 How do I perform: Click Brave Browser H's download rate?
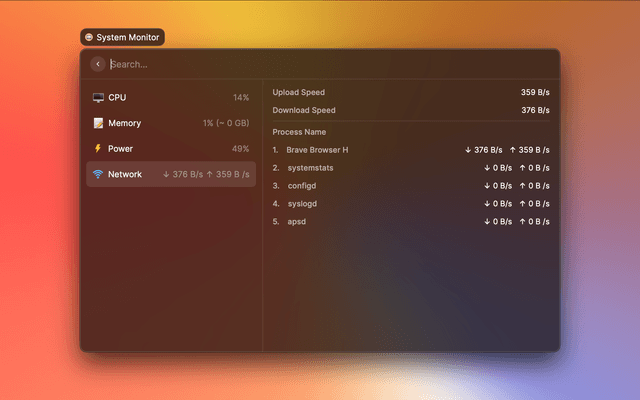(484, 150)
